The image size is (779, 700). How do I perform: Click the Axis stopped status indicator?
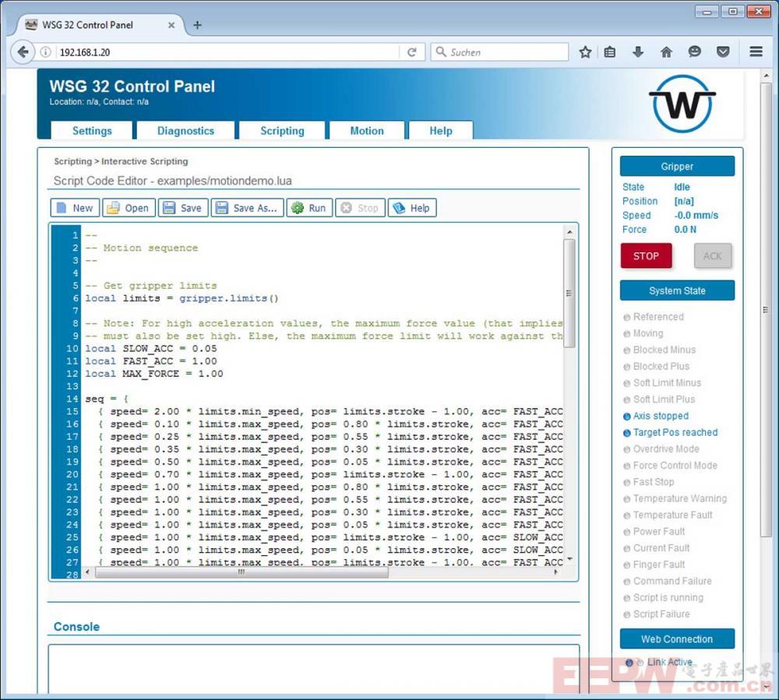(x=656, y=416)
